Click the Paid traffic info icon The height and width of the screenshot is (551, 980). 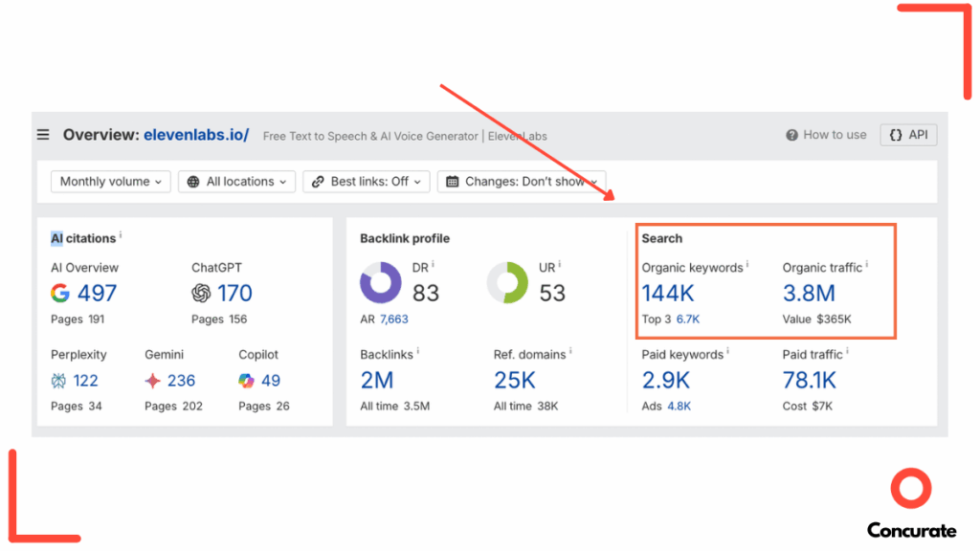coord(848,352)
